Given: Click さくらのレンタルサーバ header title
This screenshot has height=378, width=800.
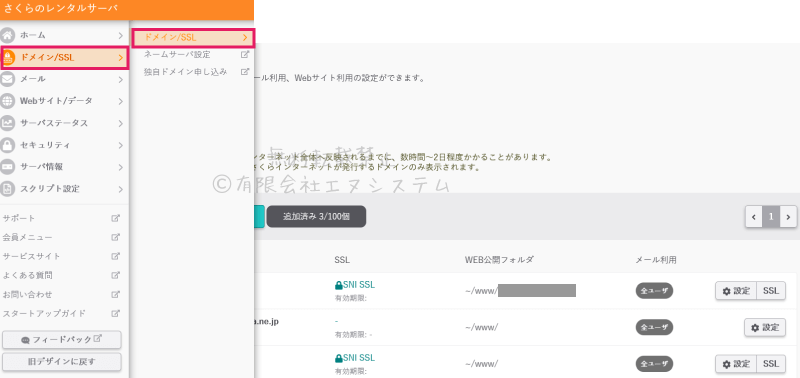Looking at the screenshot, I should point(60,8).
